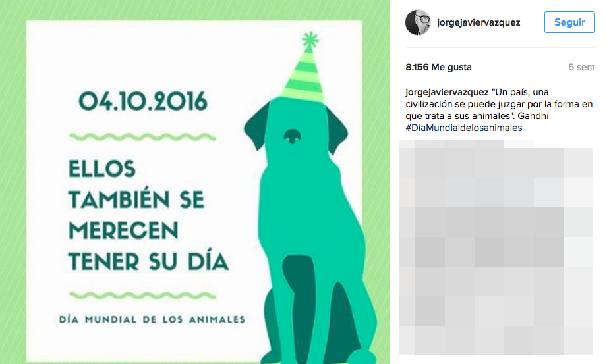
Task: Click the jorgejaviervazquez username in the header
Action: [478, 22]
